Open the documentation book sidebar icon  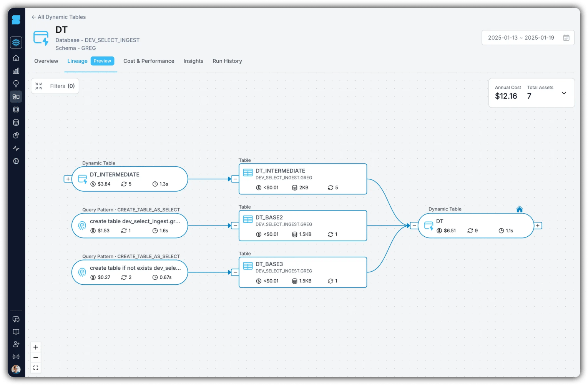pyautogui.click(x=16, y=332)
